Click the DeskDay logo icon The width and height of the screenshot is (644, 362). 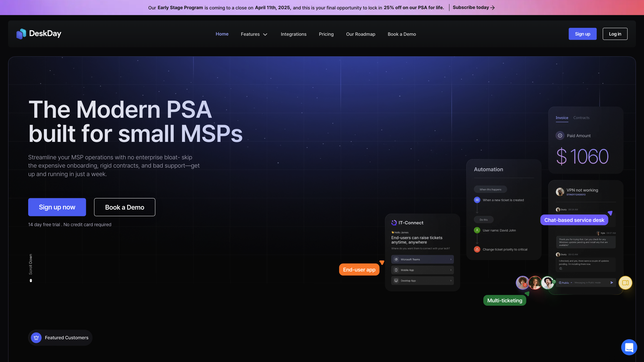(x=21, y=34)
